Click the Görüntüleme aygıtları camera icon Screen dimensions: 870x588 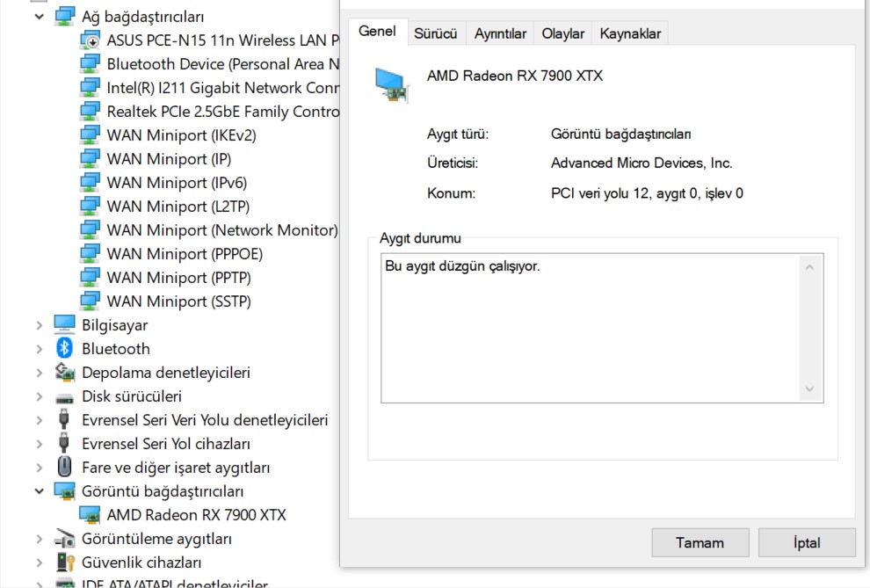click(64, 539)
